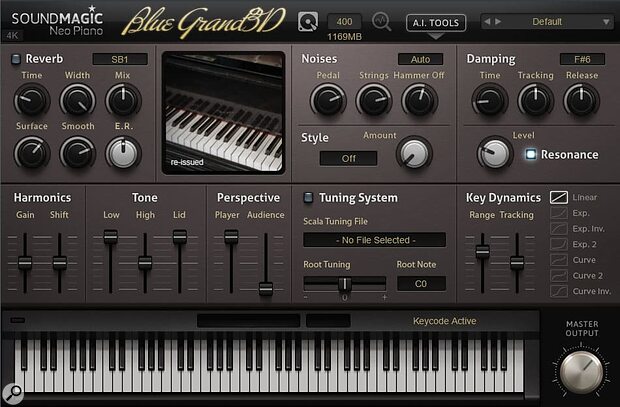Click the Reverb Smooth knob
The width and height of the screenshot is (620, 407).
tap(78, 153)
